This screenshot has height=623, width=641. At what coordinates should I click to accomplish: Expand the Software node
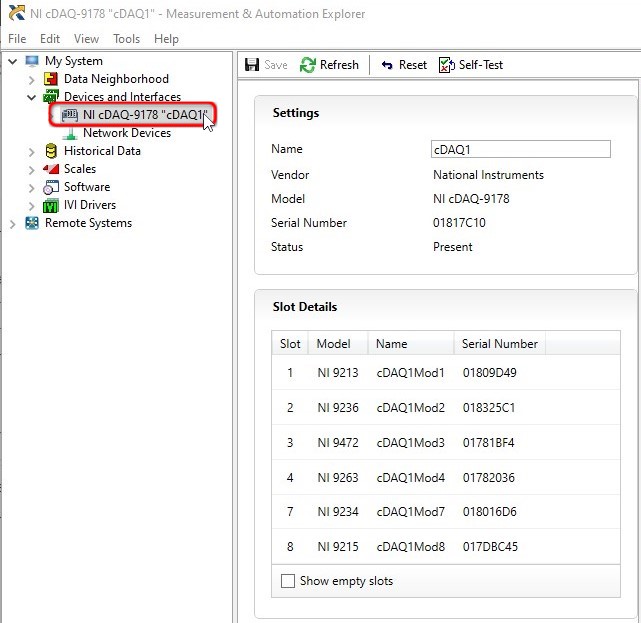31,188
